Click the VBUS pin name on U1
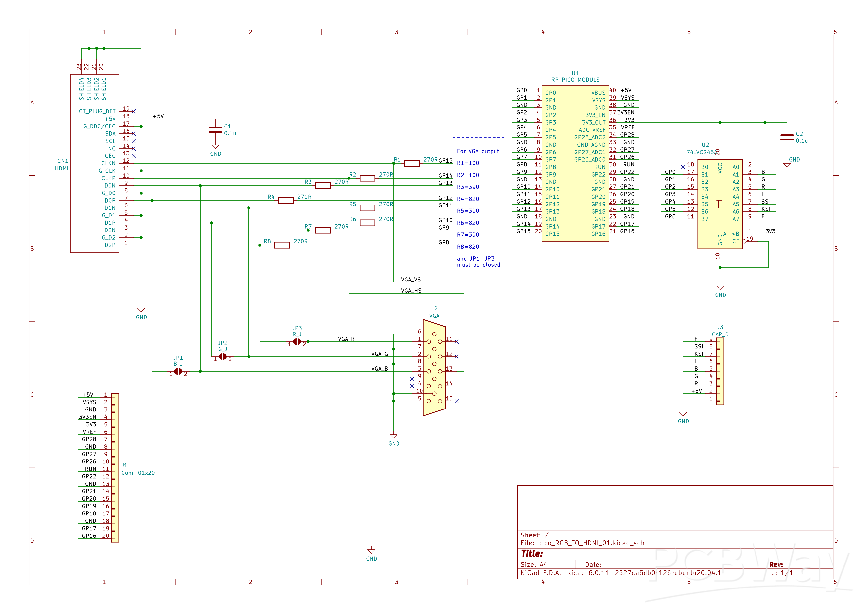868x614 pixels. (598, 93)
